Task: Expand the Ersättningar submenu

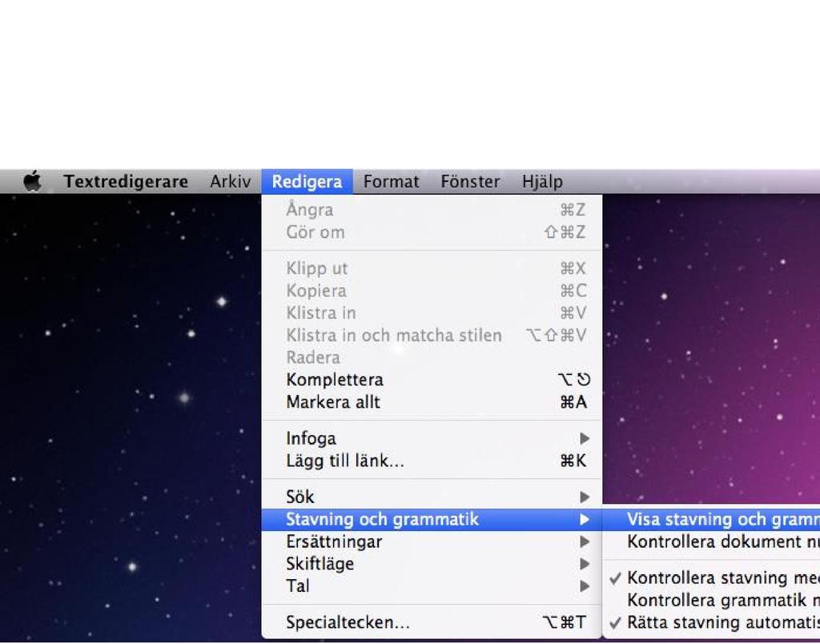Action: coord(432,542)
